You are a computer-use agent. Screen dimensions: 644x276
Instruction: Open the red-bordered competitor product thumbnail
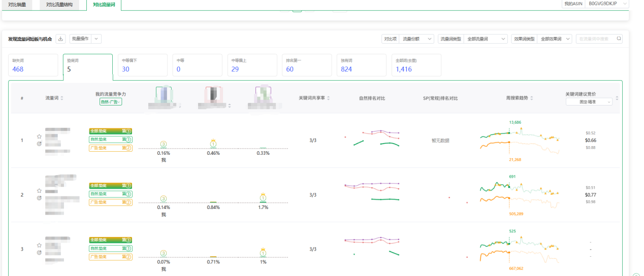(213, 94)
